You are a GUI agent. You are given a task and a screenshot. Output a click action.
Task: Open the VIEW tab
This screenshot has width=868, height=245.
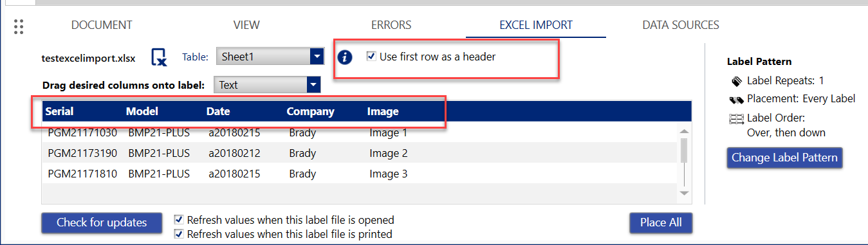click(246, 25)
